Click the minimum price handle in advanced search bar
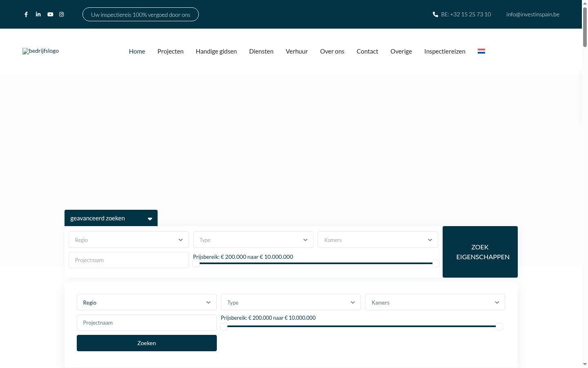The image size is (588, 368). pyautogui.click(x=196, y=263)
